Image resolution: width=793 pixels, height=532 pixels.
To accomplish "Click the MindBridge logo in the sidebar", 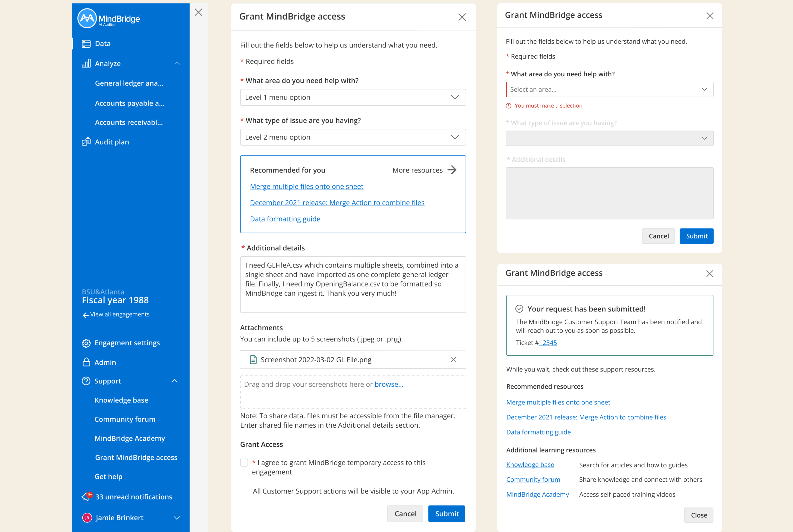I will click(x=109, y=18).
